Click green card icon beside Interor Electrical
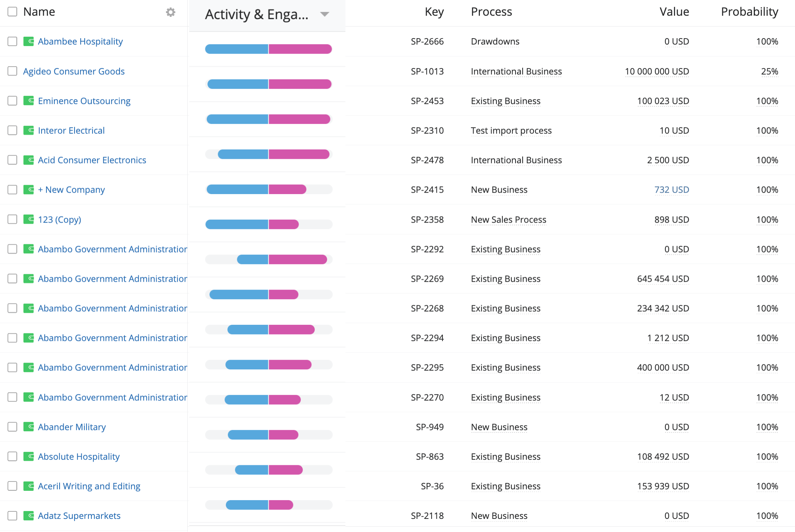This screenshot has height=532, width=795. 28,130
